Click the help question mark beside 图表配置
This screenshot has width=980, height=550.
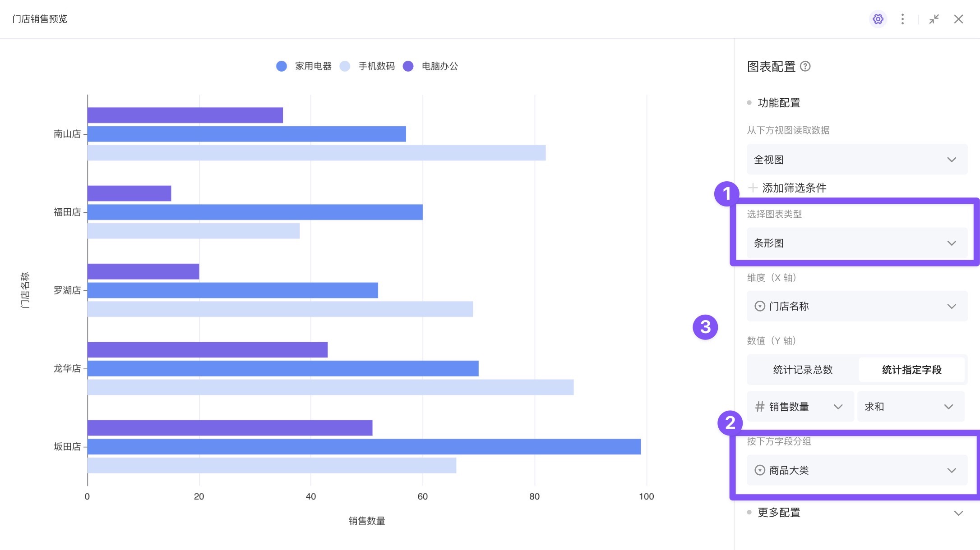(x=805, y=67)
